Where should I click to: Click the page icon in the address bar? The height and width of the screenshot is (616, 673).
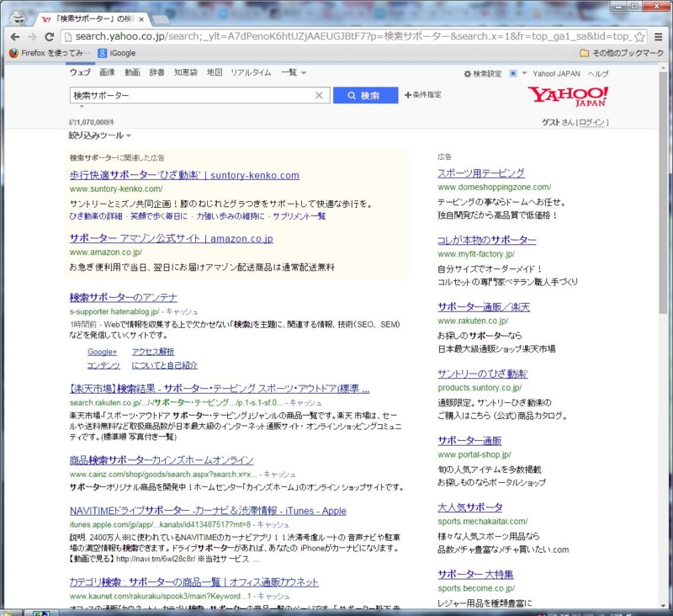68,37
